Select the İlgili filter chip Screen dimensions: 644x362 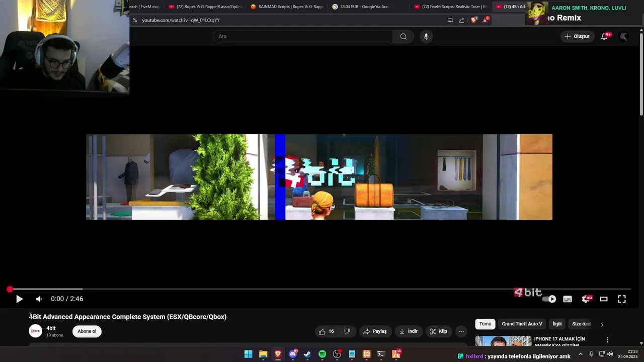point(557,324)
